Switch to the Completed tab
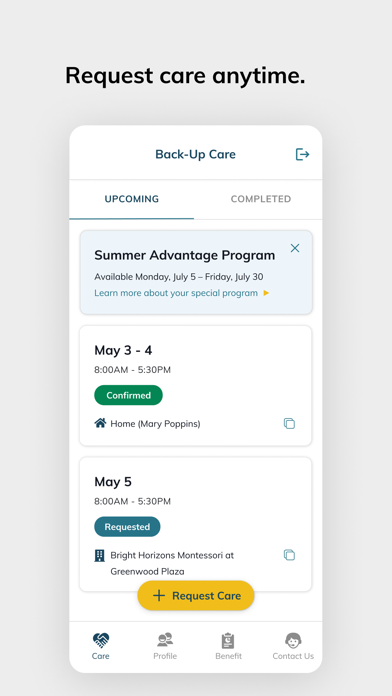The height and width of the screenshot is (696, 392). pyautogui.click(x=261, y=199)
